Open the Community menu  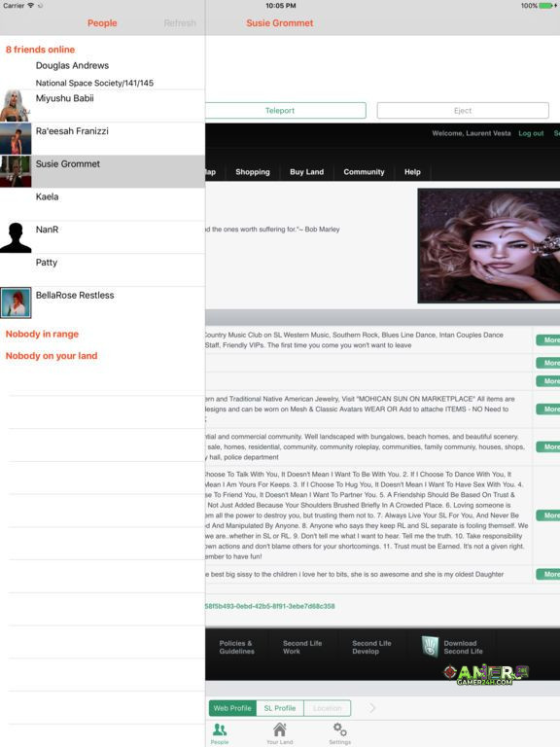[364, 172]
